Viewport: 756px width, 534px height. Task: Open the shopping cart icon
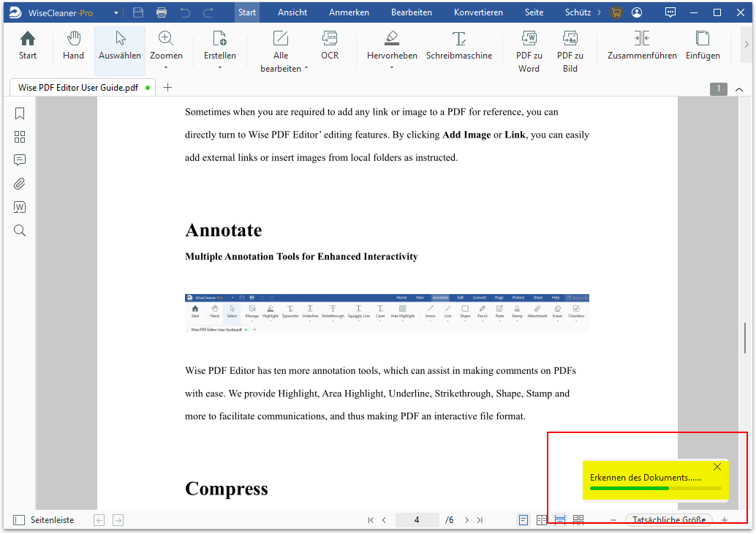(x=616, y=12)
